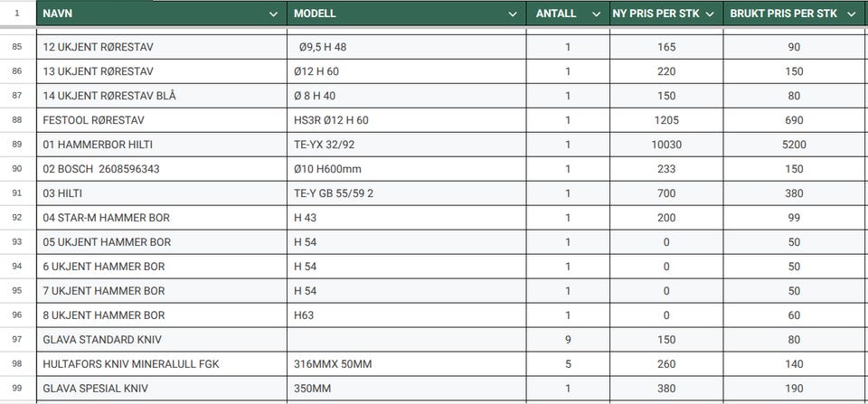The height and width of the screenshot is (404, 868).
Task: Select row header 97
Action: [x=17, y=339]
